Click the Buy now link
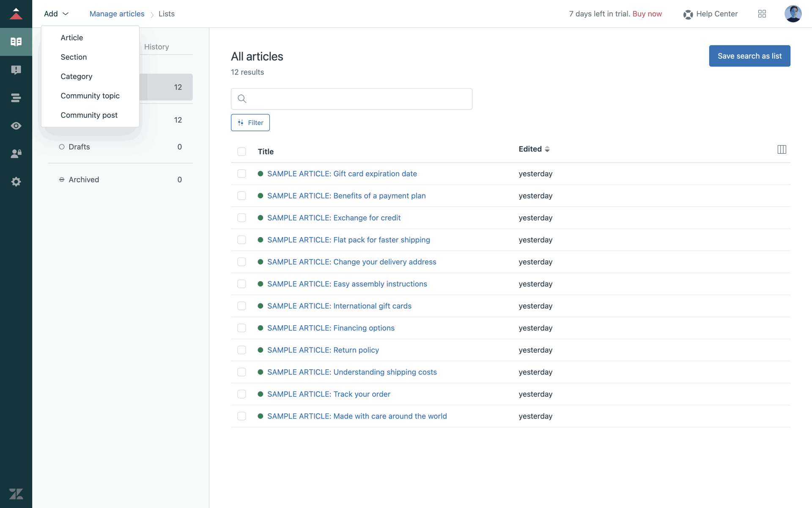Screen dimensions: 812x508 647,14
